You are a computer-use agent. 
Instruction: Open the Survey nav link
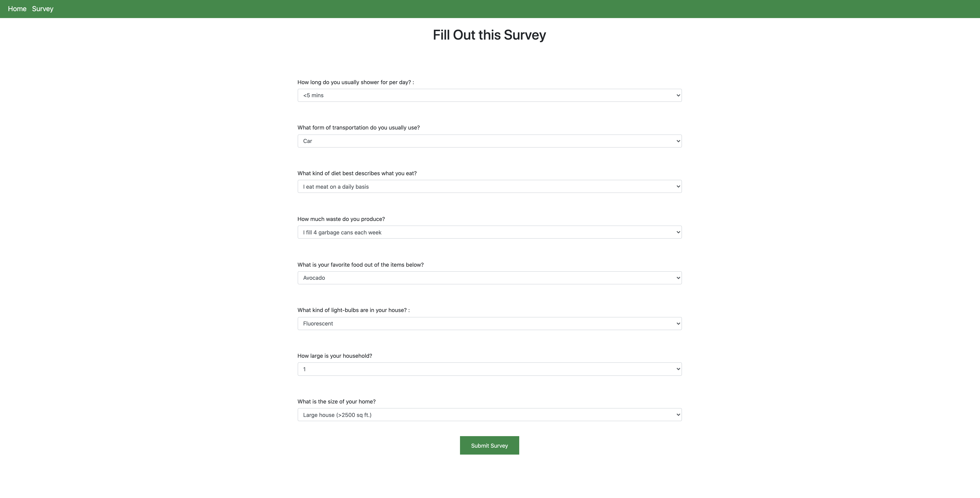[x=43, y=9]
